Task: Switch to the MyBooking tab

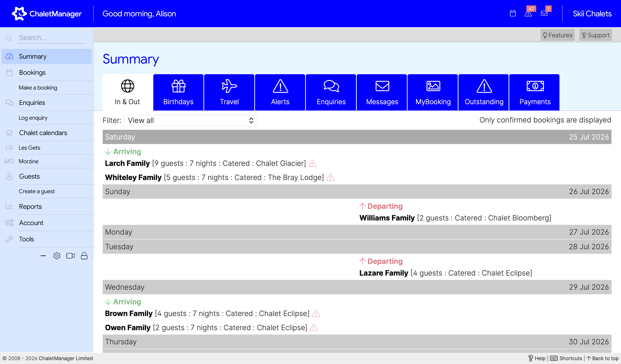Action: pyautogui.click(x=433, y=92)
